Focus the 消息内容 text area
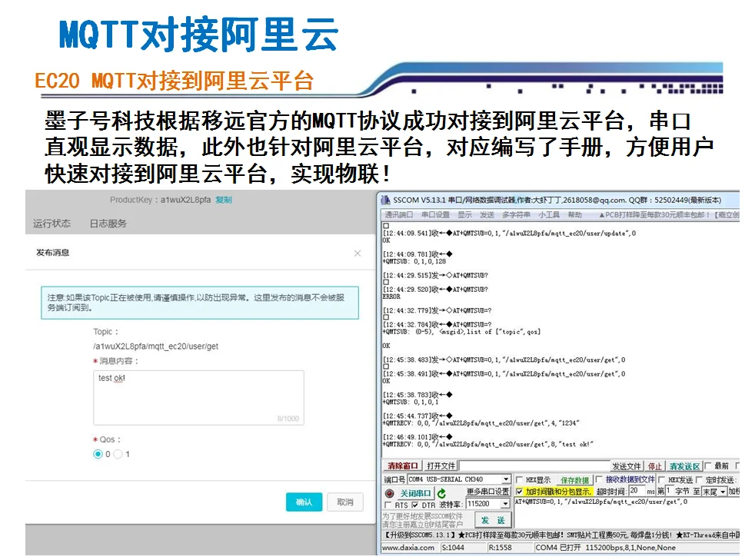745x560 pixels. pos(198,398)
